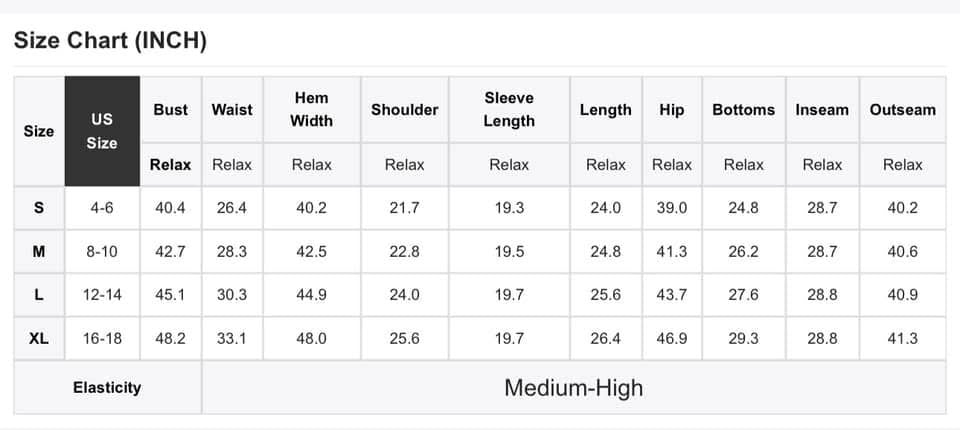Click the Size Chart (INCH) heading
The height and width of the screenshot is (430, 960).
point(110,41)
